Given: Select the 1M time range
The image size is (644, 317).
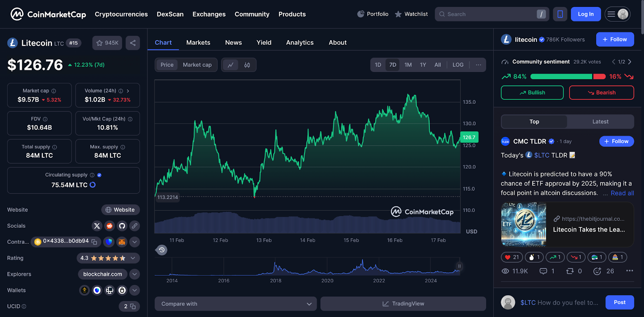Looking at the screenshot, I should tap(408, 65).
